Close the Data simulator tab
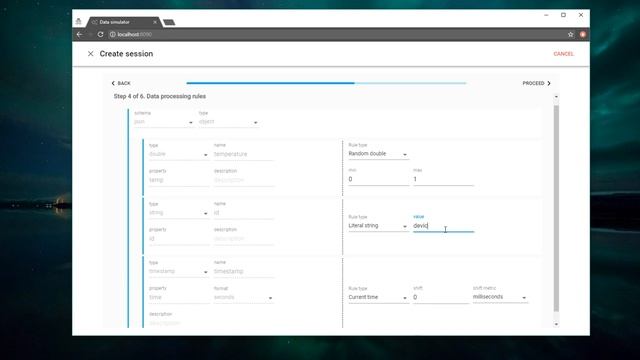The width and height of the screenshot is (640, 360). (x=155, y=22)
